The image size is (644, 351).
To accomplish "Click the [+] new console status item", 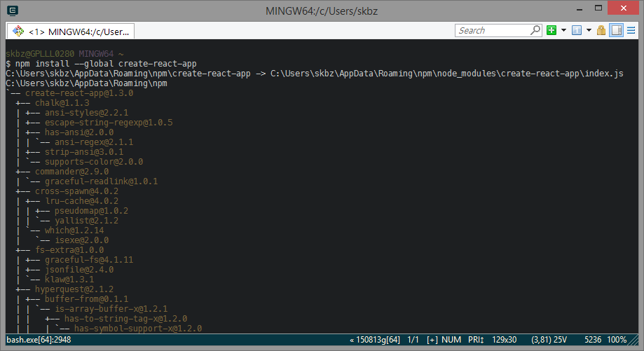I will point(432,340).
